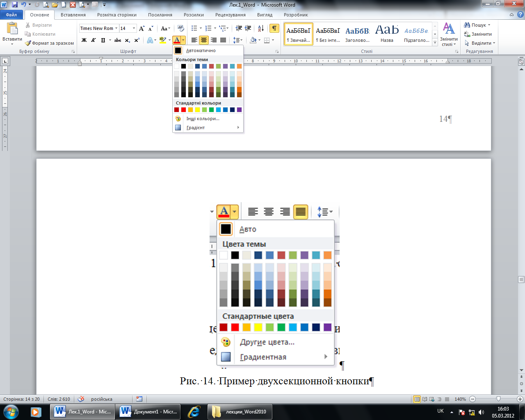Switch to the Рецензування tab

231,15
